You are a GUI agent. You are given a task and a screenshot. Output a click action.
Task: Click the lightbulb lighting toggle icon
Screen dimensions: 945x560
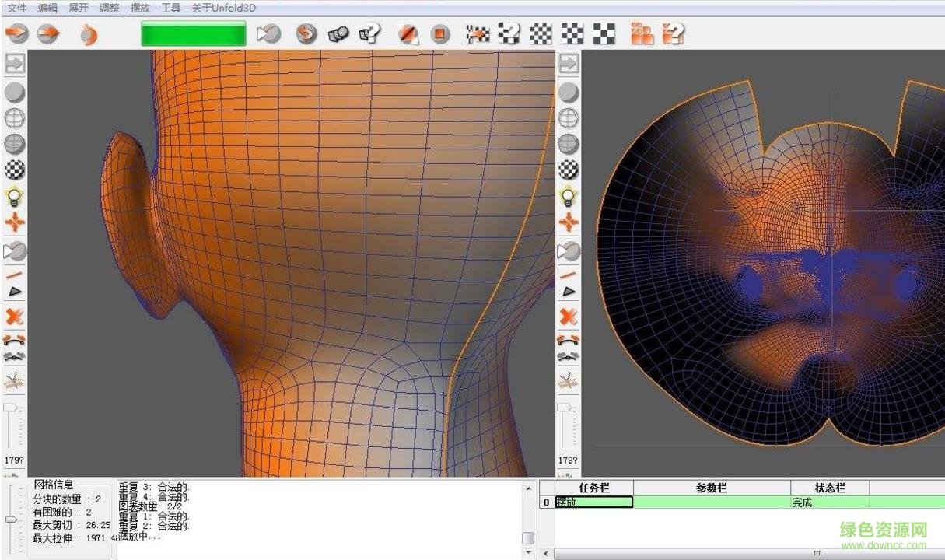(x=14, y=196)
